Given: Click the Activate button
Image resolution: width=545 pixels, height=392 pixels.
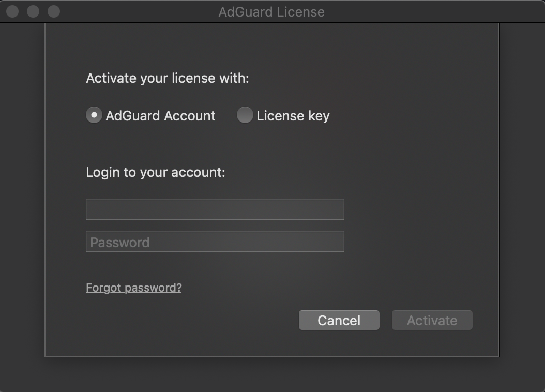Looking at the screenshot, I should 432,321.
